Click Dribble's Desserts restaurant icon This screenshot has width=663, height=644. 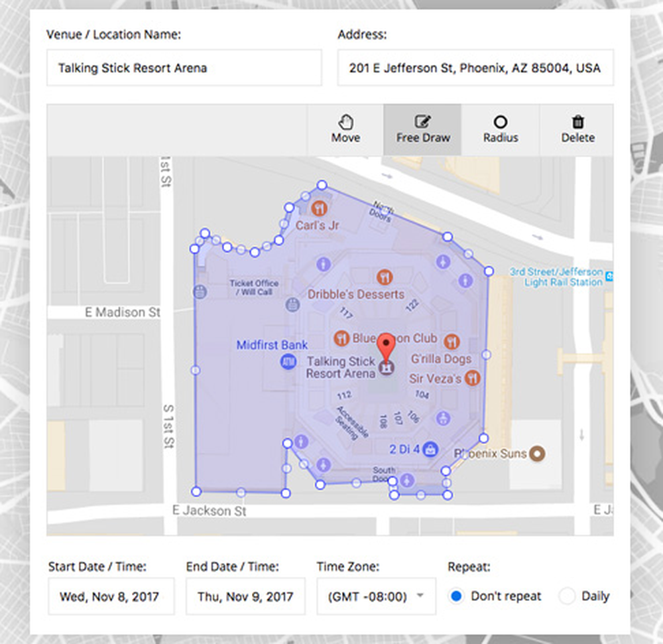tap(385, 277)
